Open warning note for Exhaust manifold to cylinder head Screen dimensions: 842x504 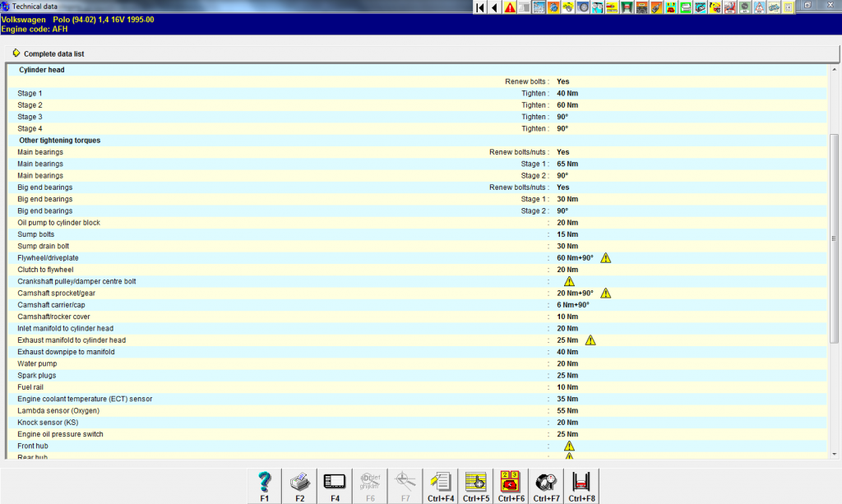click(590, 340)
